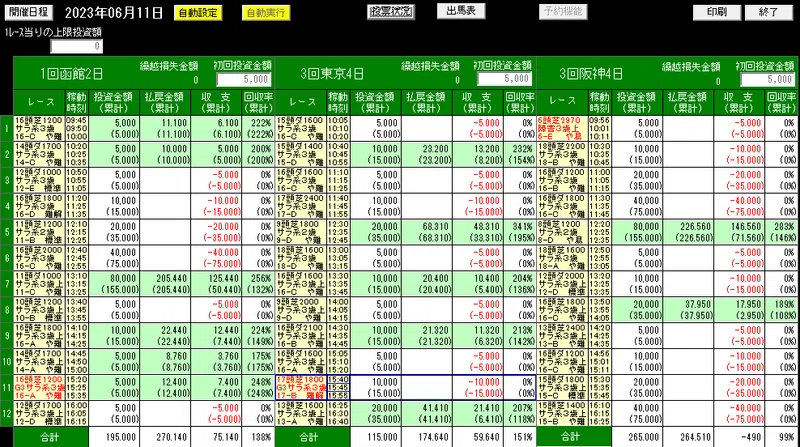Edit 初回投資金額 field for 3回阪神4日
The height and width of the screenshot is (447, 800).
click(768, 80)
